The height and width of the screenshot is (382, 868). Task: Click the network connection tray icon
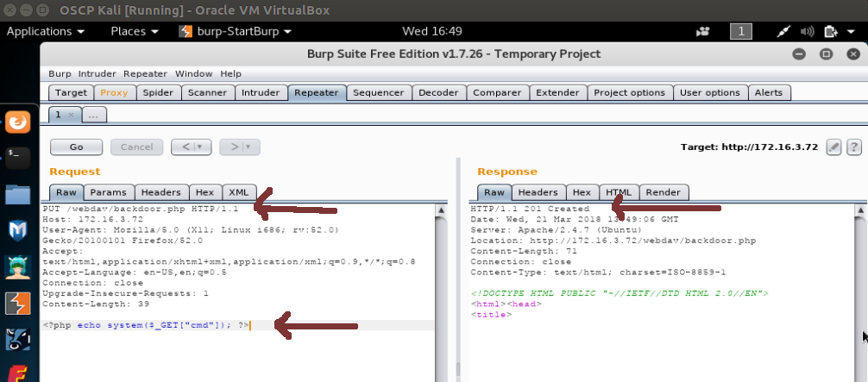pyautogui.click(x=783, y=32)
